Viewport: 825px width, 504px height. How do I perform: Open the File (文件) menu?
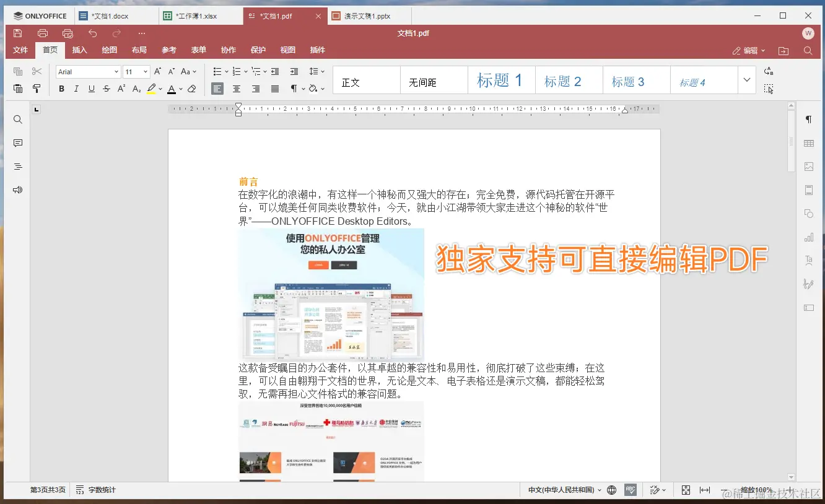coord(20,50)
